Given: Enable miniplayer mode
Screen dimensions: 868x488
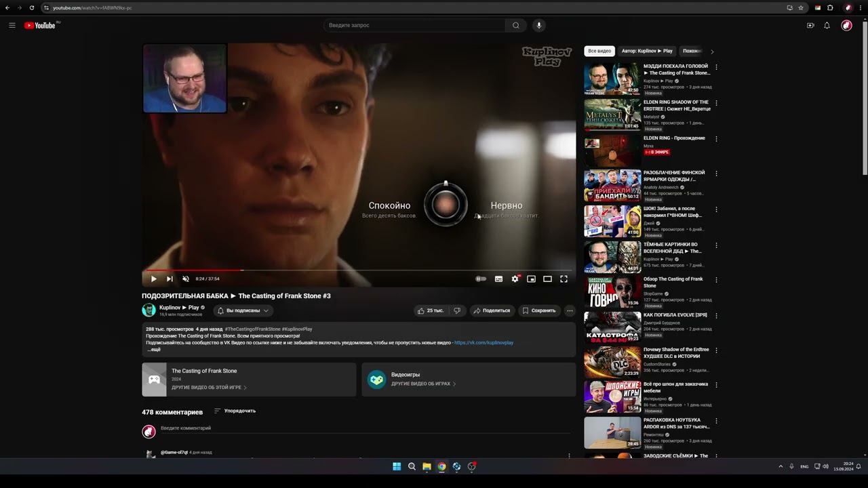Looking at the screenshot, I should tap(531, 279).
